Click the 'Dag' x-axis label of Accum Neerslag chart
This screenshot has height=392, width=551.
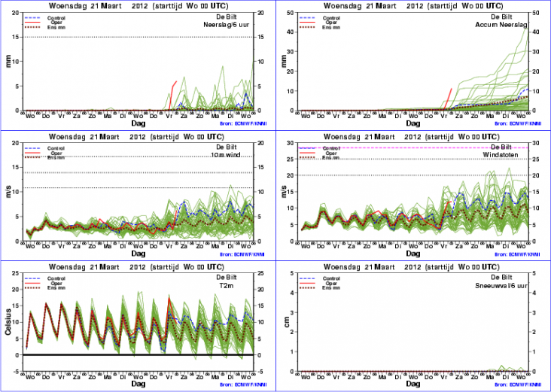tap(413, 123)
